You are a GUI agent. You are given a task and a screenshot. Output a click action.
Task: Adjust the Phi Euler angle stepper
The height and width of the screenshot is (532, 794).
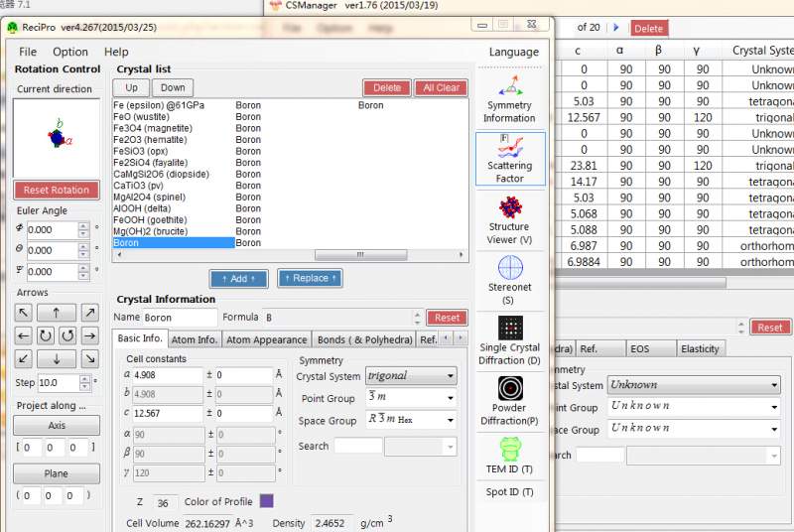tap(83, 230)
